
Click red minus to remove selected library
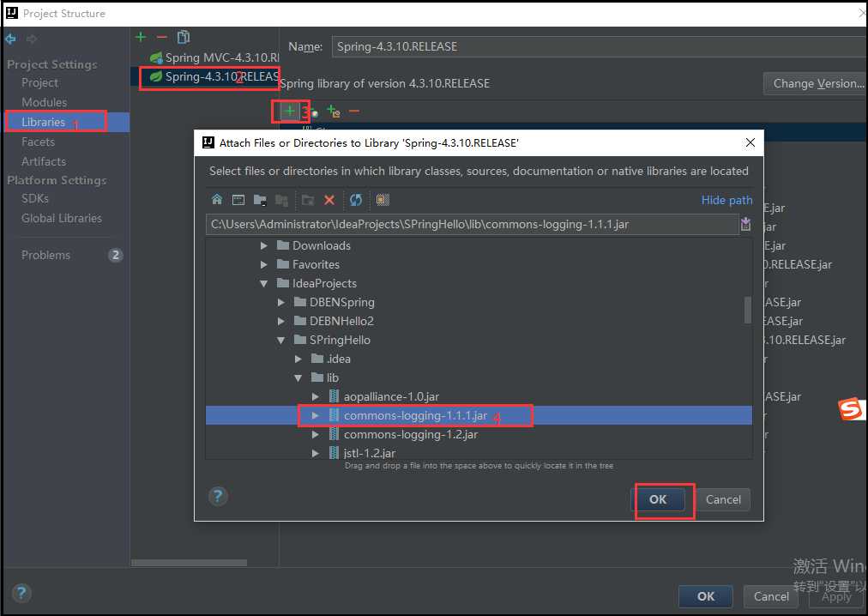click(161, 37)
